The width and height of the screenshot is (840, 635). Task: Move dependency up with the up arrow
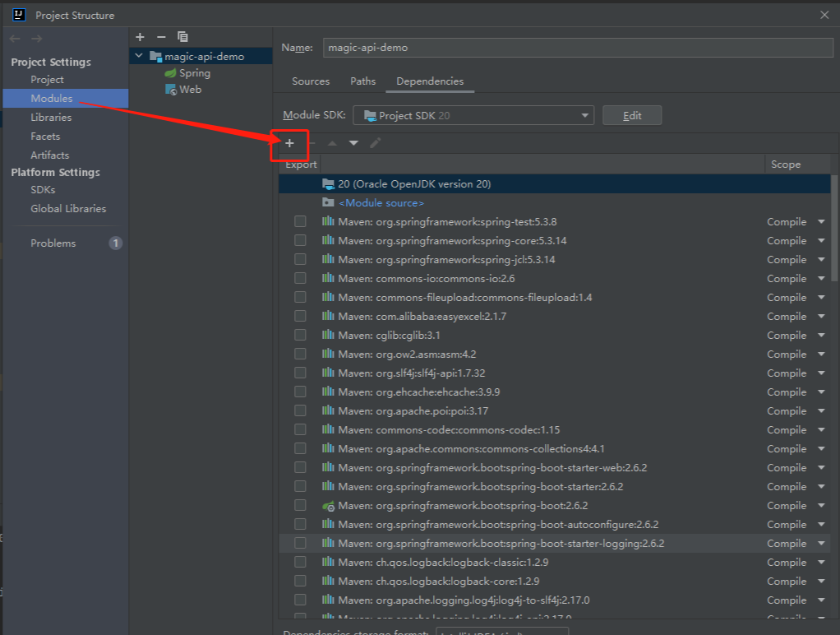pyautogui.click(x=332, y=143)
